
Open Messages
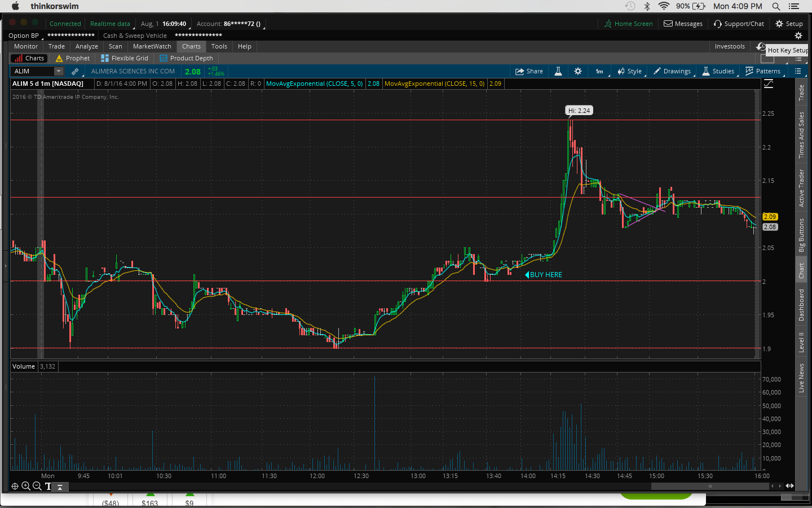point(683,24)
